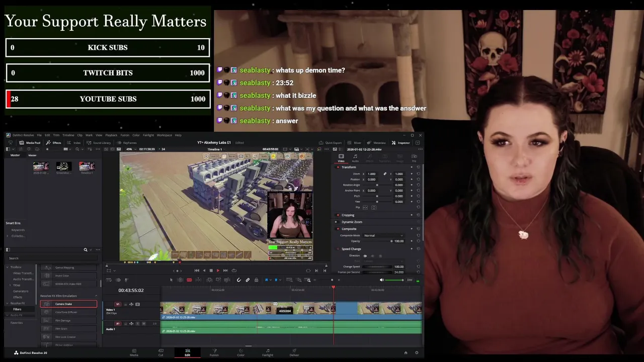Select the Camera Shake effect
644x362 pixels.
pos(68,304)
